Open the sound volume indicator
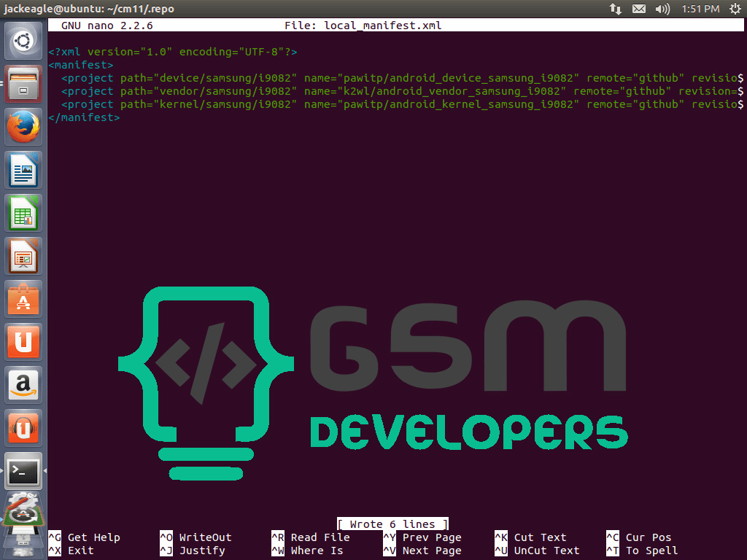Image resolution: width=747 pixels, height=560 pixels. pos(662,9)
